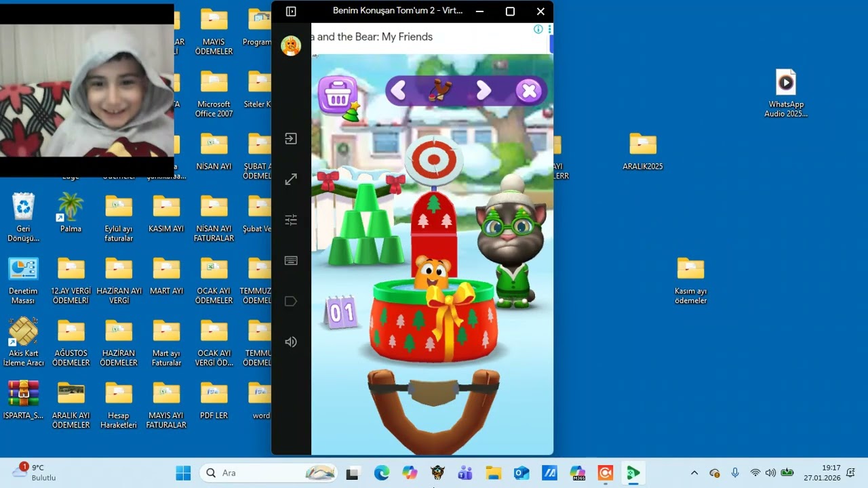Open the Windows Start menu
This screenshot has width=868, height=488.
[184, 473]
